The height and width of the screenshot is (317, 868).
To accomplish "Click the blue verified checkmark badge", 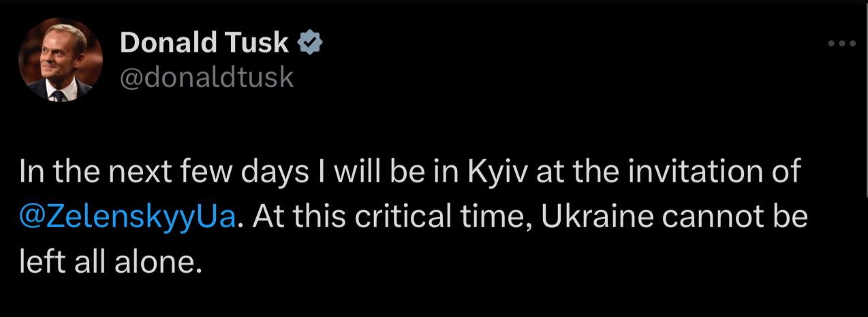I will 311,44.
